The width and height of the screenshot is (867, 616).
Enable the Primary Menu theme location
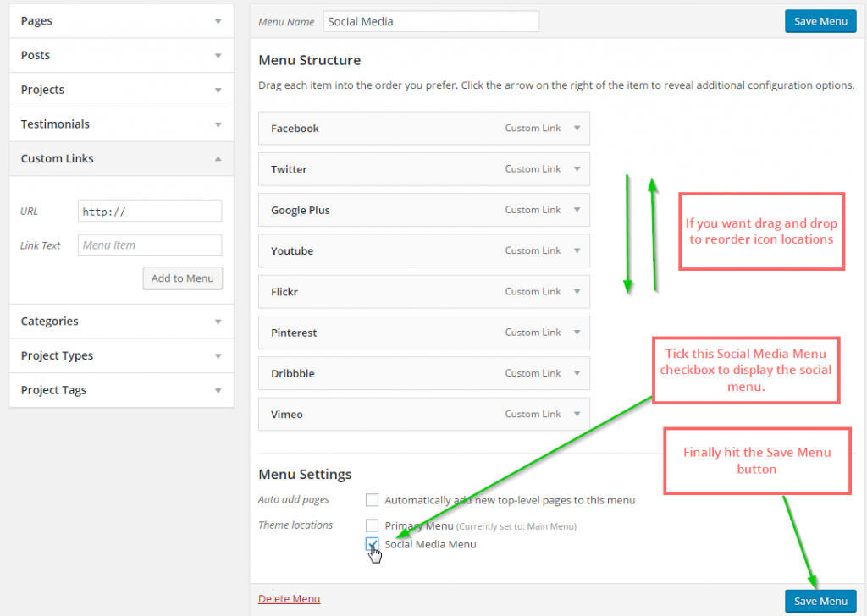(x=372, y=525)
